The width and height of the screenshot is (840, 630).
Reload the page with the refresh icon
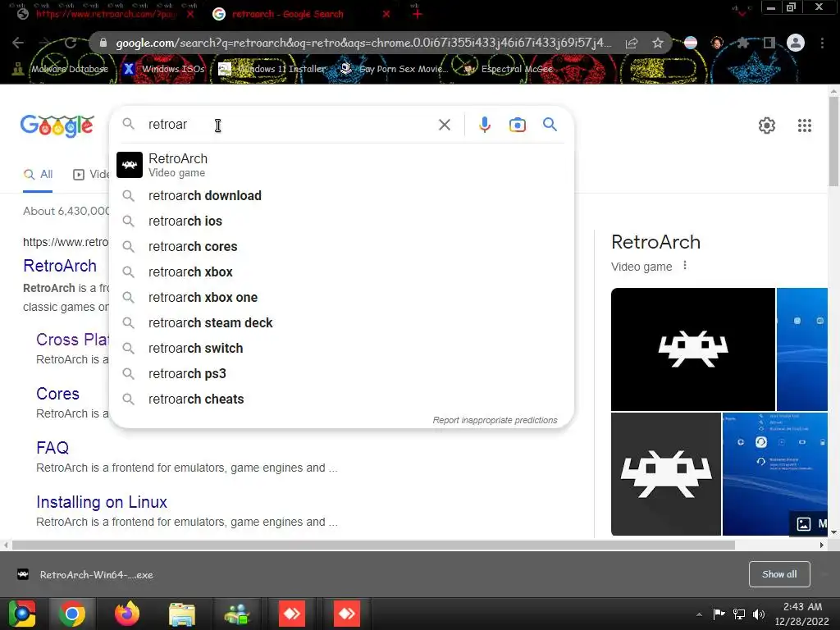(x=71, y=43)
